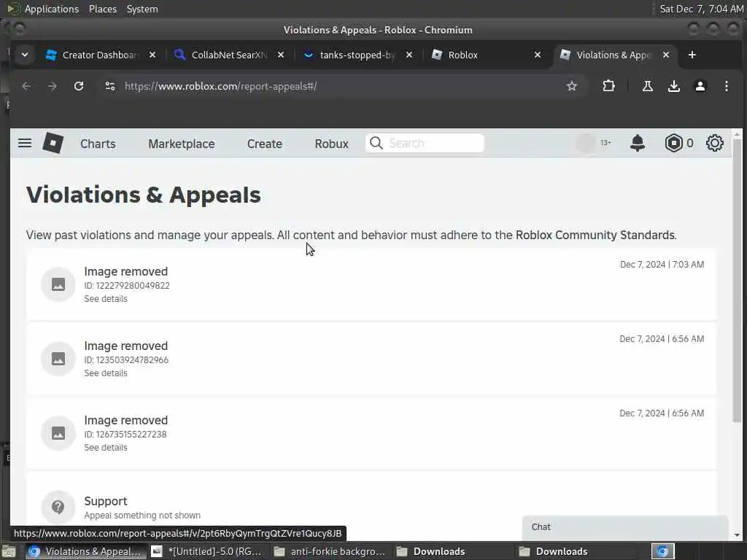Close the Roblox tab
This screenshot has width=747, height=560.
(538, 55)
